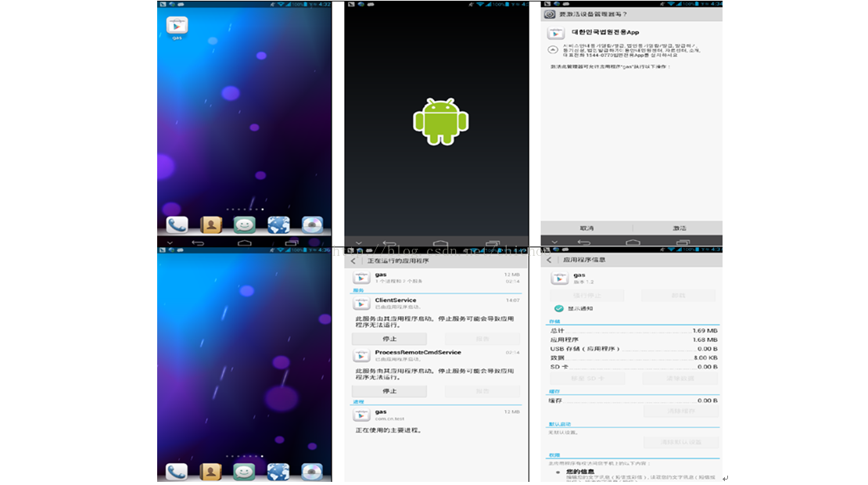This screenshot has height=485, width=868.
Task: Go back from the 应用程序信息 screen
Action: tap(549, 260)
